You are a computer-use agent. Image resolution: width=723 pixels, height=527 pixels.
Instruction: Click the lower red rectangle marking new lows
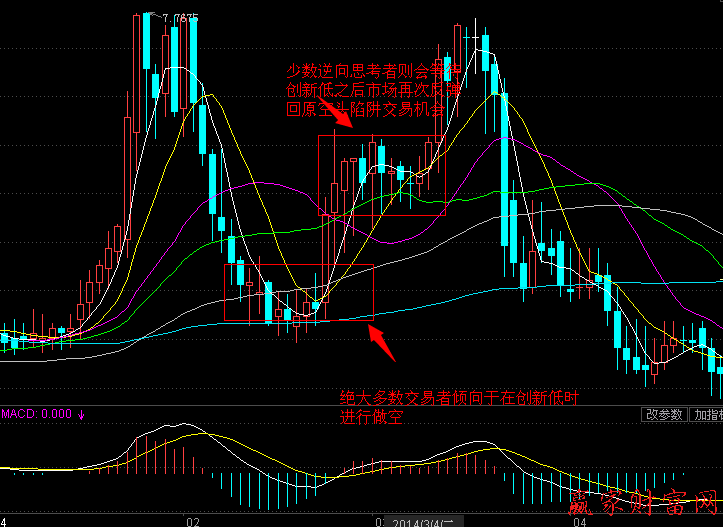297,293
